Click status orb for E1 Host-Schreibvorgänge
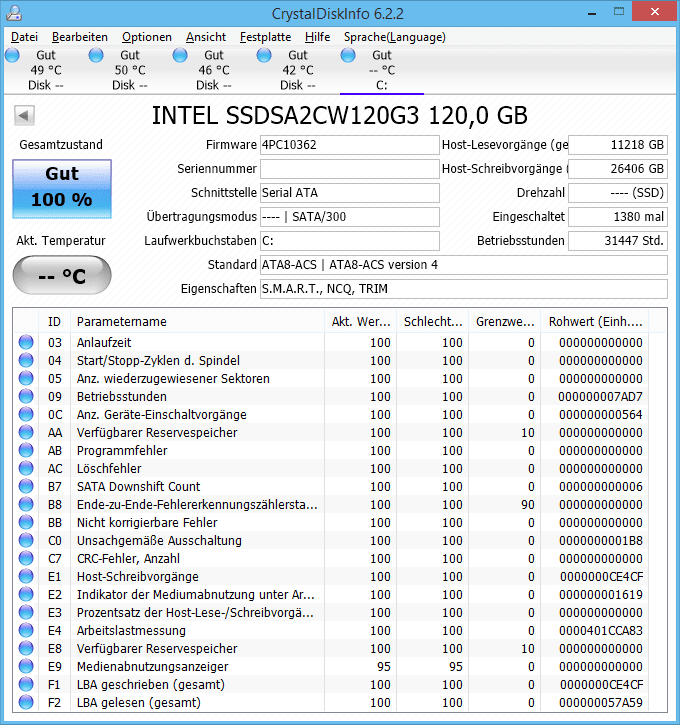Screen dimensions: 680x725 click(26, 577)
